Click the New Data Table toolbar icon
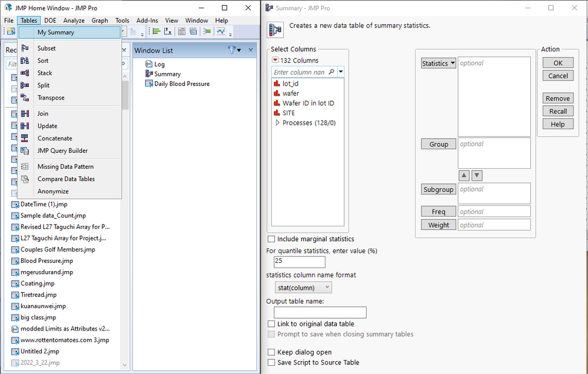The width and height of the screenshot is (588, 374). [11, 32]
